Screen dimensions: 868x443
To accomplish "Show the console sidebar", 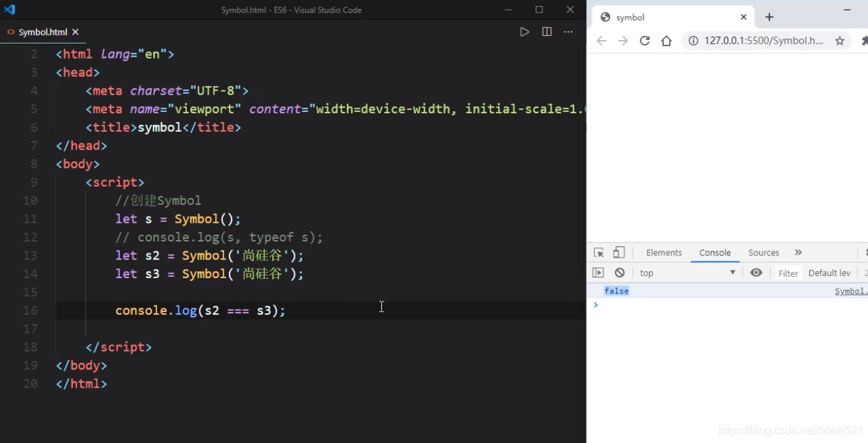I will 598,273.
